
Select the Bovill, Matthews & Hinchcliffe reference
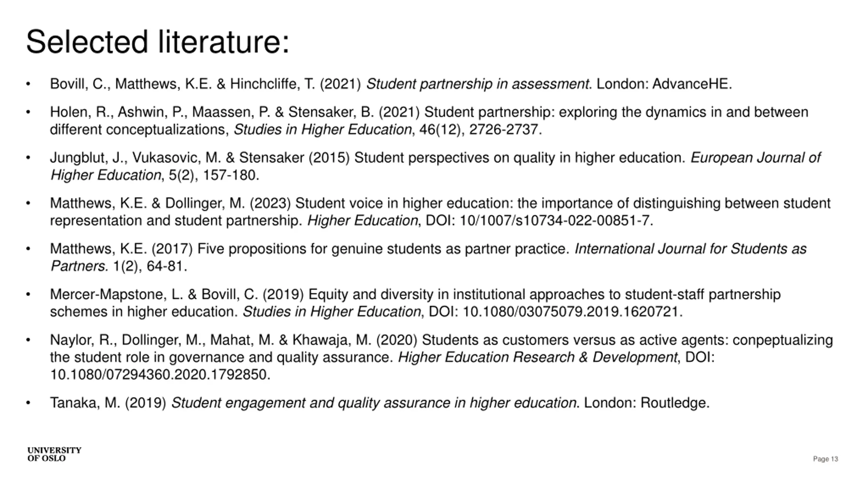click(391, 84)
